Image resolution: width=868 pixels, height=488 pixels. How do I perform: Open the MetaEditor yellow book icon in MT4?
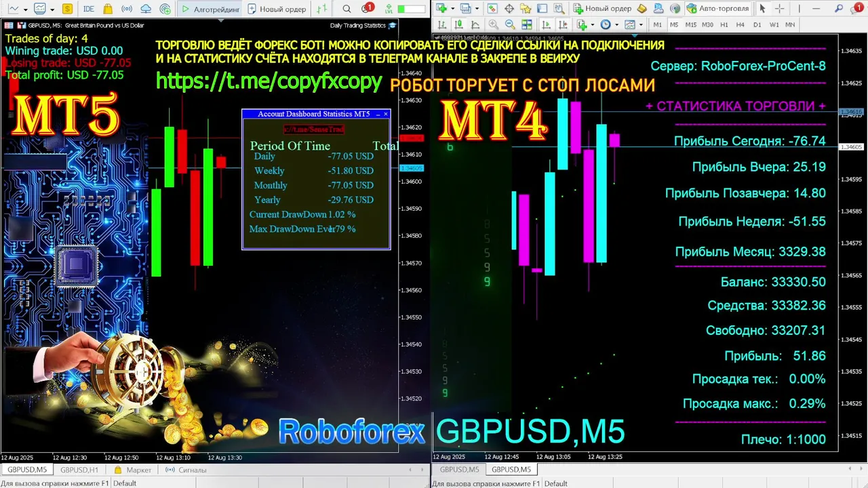tap(642, 8)
